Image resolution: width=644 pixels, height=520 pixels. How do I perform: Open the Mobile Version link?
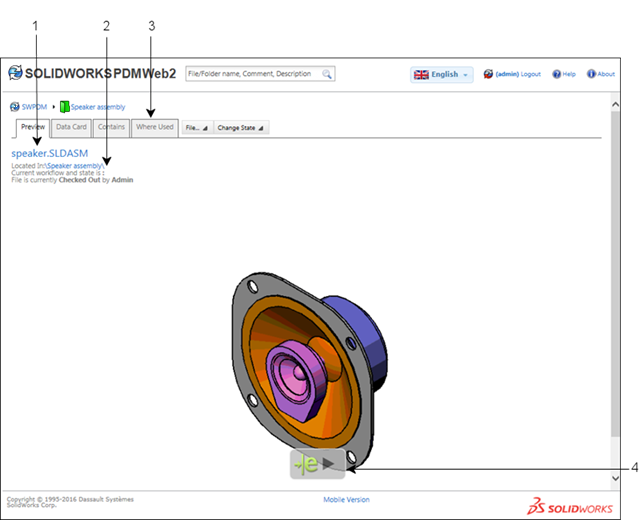click(x=346, y=499)
